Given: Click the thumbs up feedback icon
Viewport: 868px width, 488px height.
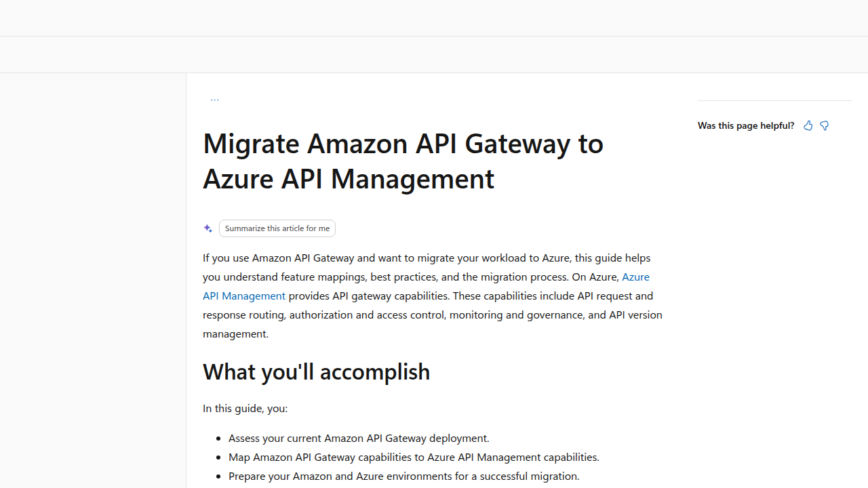Looking at the screenshot, I should 808,125.
